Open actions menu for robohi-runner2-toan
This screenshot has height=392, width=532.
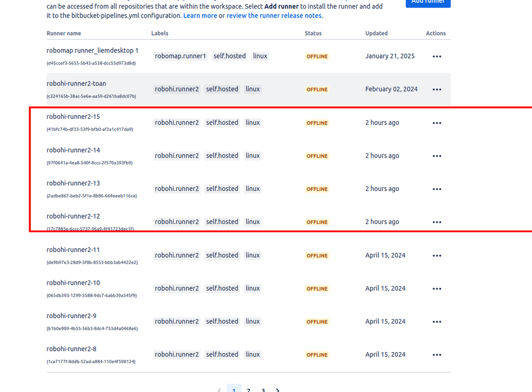(437, 89)
